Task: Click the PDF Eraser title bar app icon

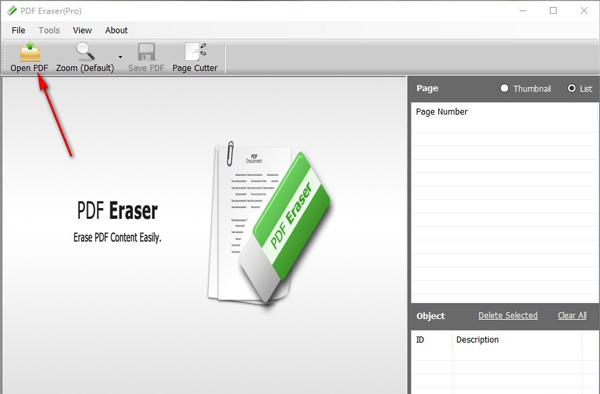Action: pos(12,11)
